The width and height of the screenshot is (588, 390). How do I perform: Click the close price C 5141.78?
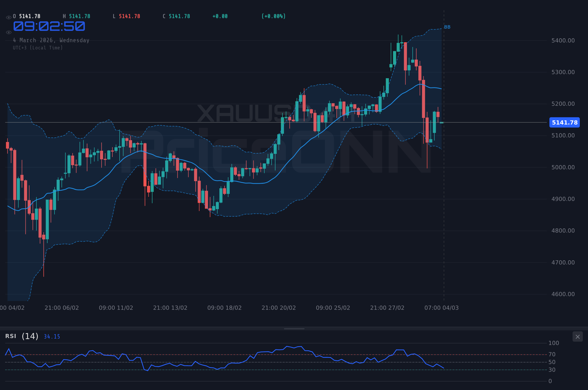click(x=176, y=16)
